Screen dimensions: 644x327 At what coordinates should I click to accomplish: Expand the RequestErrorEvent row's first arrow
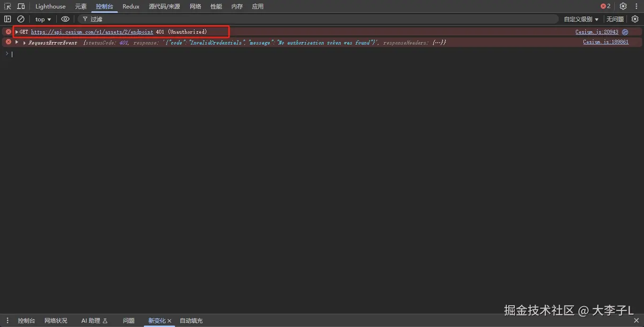pos(17,42)
